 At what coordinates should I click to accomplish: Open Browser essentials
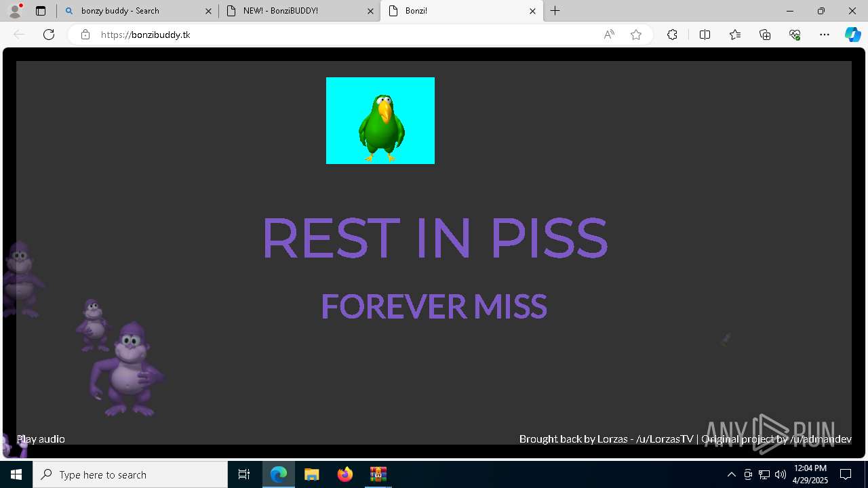[x=795, y=35]
